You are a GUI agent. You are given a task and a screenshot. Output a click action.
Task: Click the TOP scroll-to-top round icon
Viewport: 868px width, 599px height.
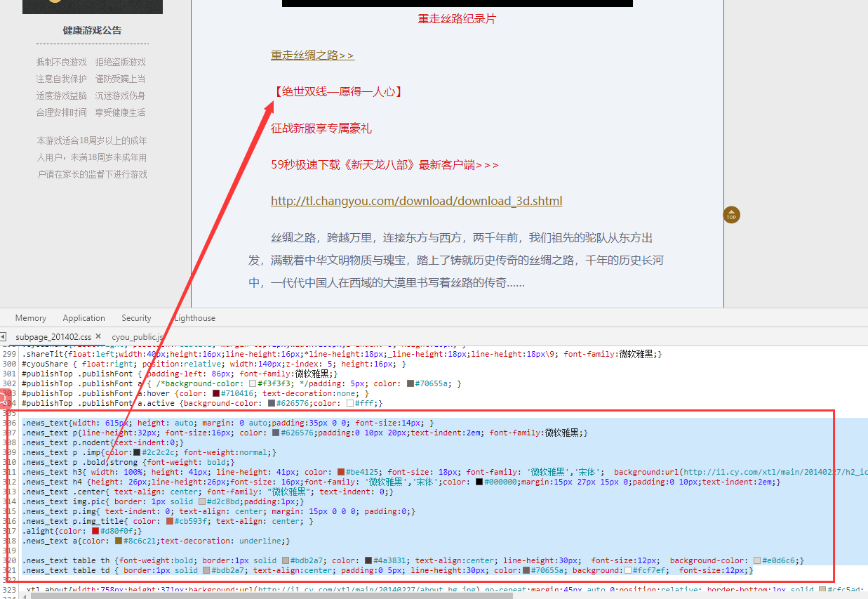point(731,215)
